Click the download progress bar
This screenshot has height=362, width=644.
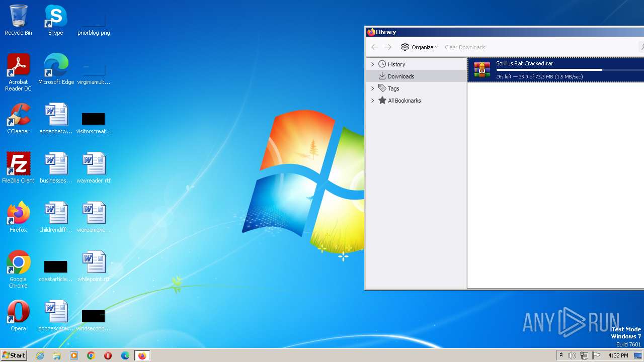coord(570,70)
